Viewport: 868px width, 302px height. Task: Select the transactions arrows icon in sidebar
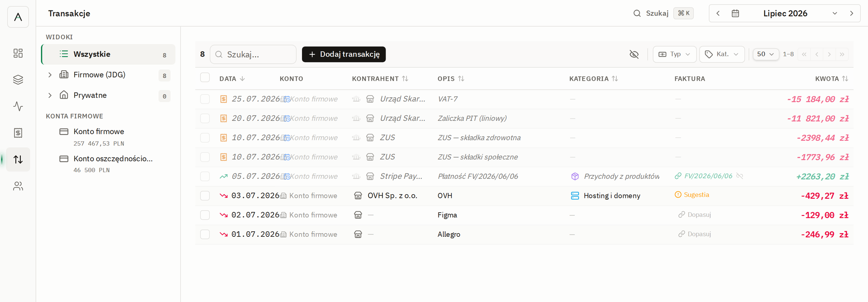click(x=18, y=159)
